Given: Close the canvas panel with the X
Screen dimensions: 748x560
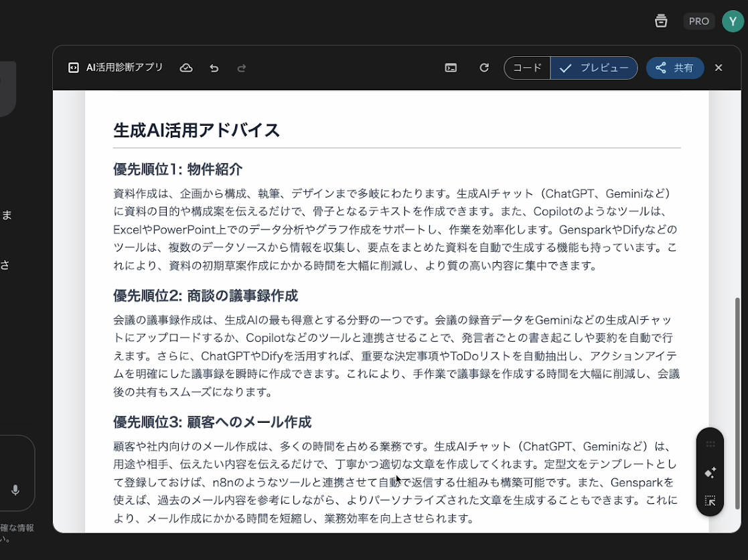Looking at the screenshot, I should tap(719, 68).
